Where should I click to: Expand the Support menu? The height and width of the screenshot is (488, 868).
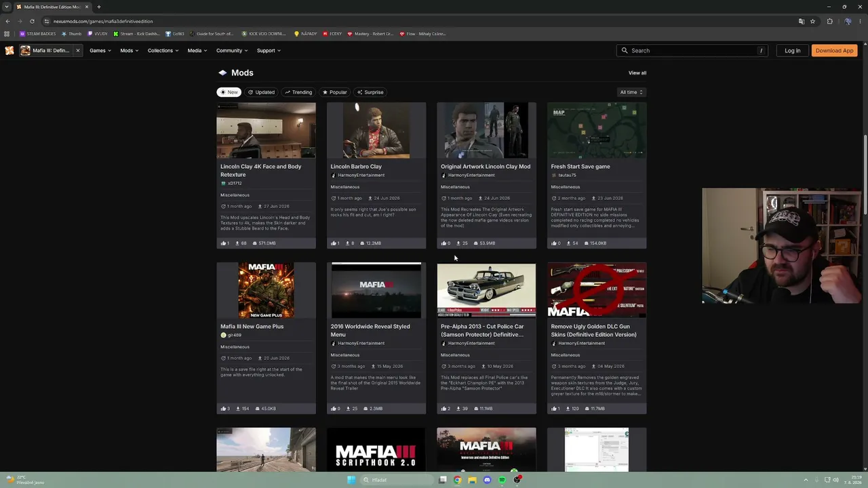269,50
